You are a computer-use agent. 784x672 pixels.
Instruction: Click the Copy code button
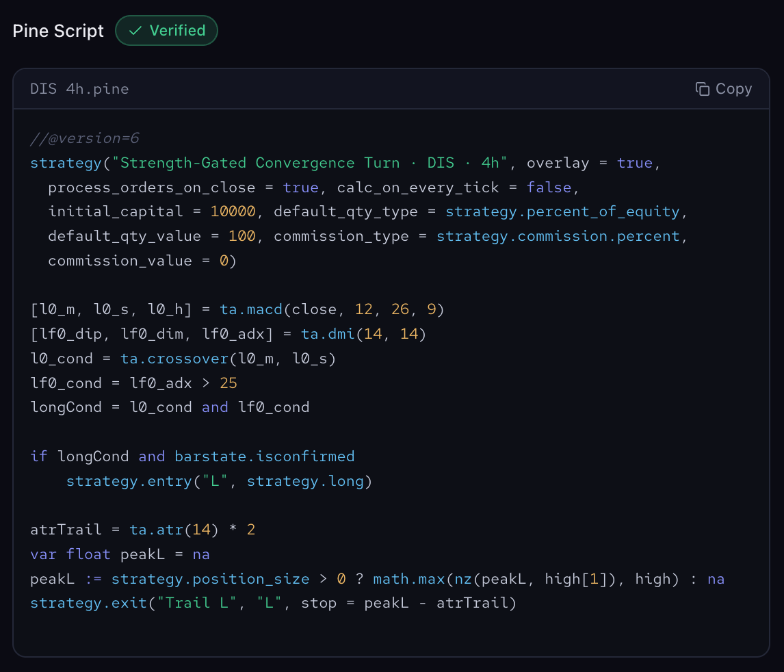point(724,88)
